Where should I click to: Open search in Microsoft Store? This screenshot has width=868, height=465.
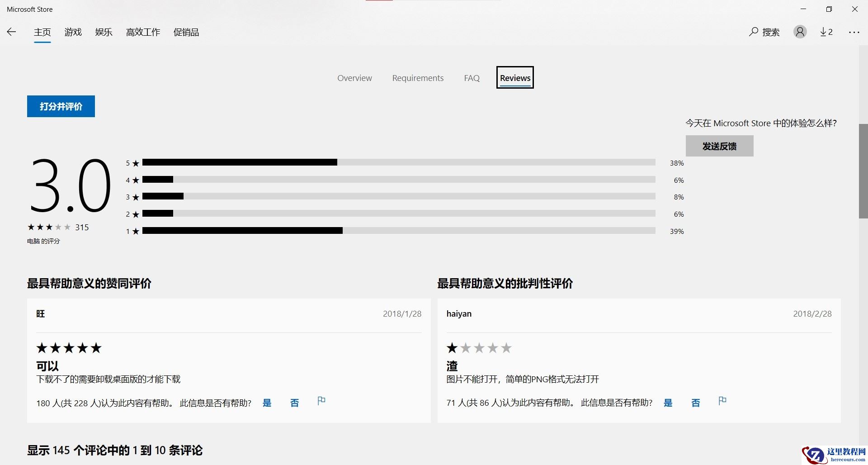(x=764, y=32)
